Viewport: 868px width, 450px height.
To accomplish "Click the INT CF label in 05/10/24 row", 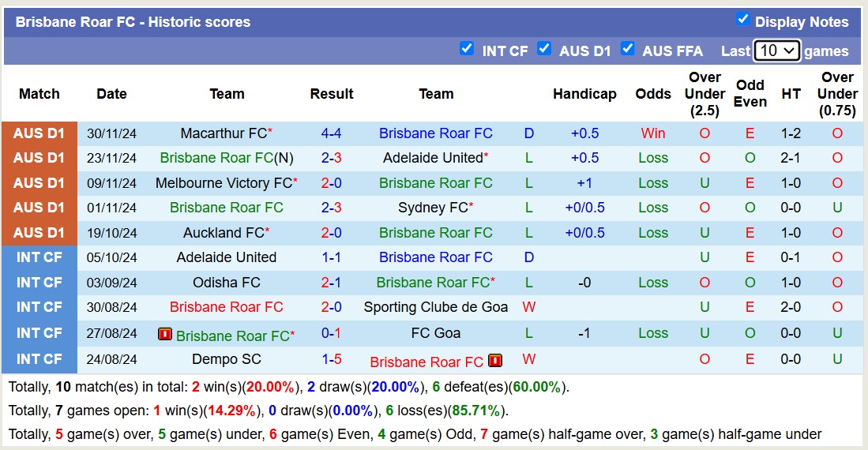I will 39,257.
